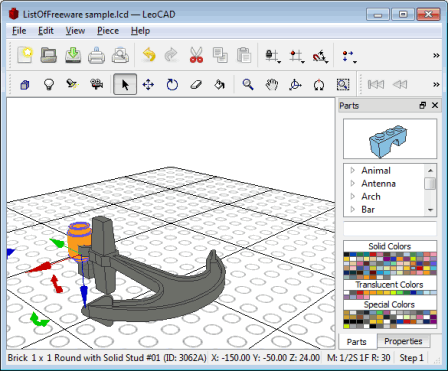Show hidden standard toolbar items chevron
The image size is (448, 371).
(x=436, y=55)
